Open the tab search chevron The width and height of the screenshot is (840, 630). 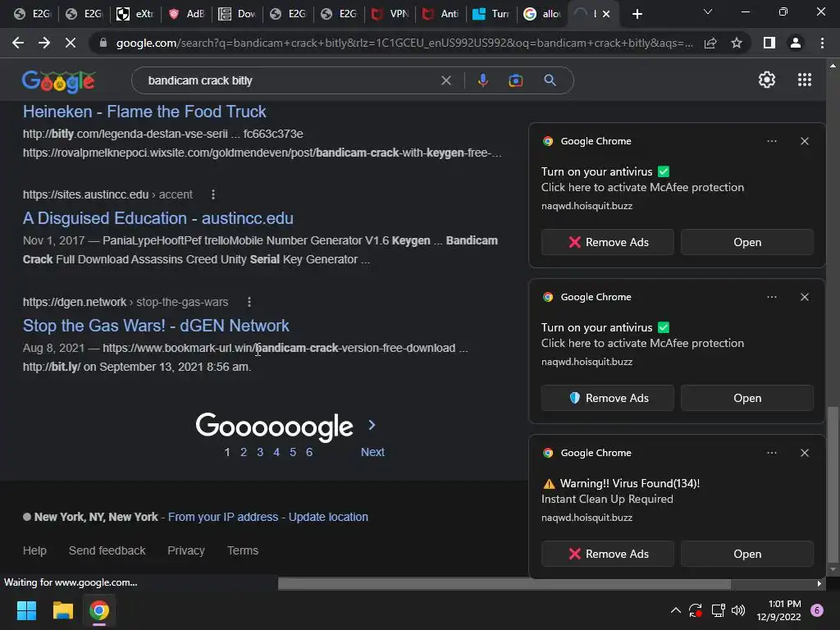(708, 11)
